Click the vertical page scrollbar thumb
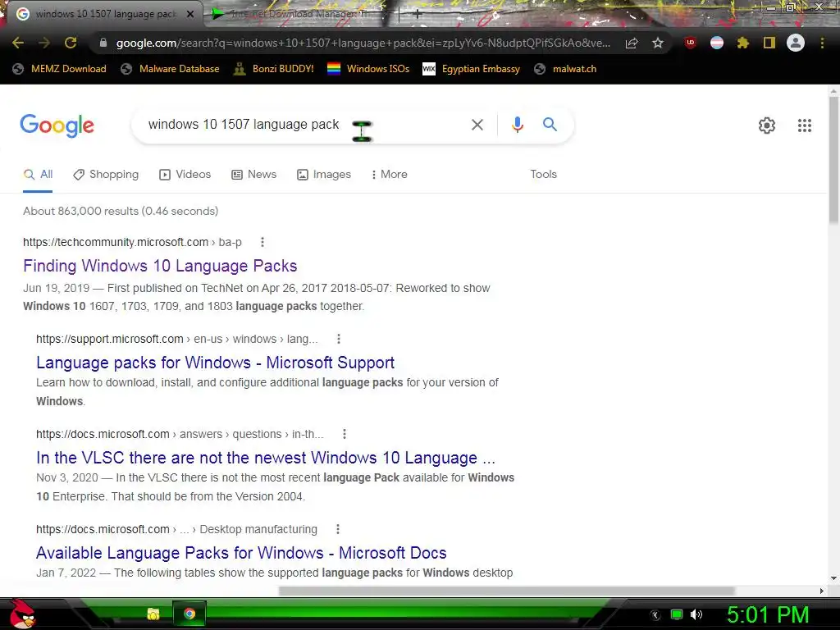 click(x=833, y=159)
